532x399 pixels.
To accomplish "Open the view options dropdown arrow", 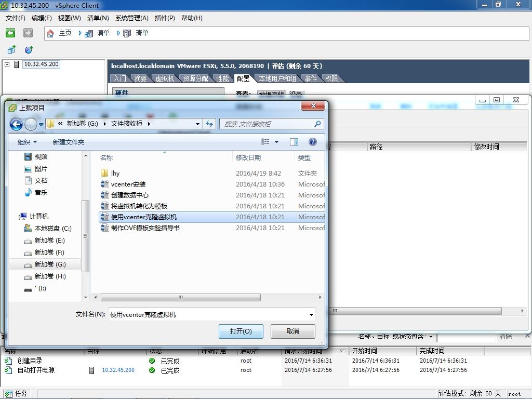I will click(276, 142).
